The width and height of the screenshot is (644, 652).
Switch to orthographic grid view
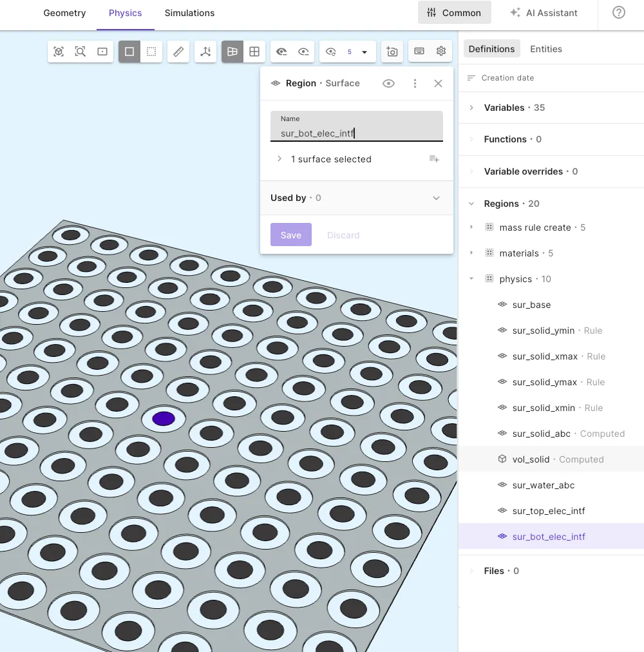coord(254,52)
